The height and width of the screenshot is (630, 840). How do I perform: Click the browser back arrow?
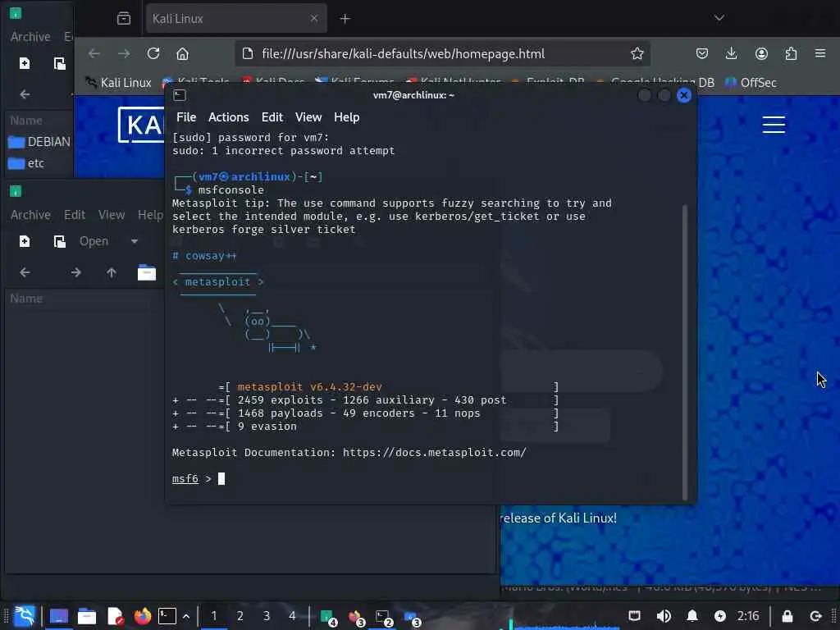(x=94, y=53)
